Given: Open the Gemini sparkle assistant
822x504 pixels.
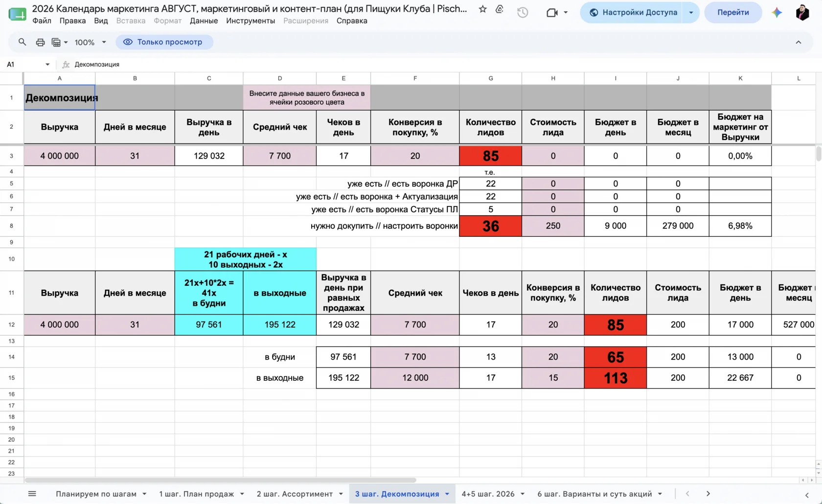Looking at the screenshot, I should pos(776,13).
